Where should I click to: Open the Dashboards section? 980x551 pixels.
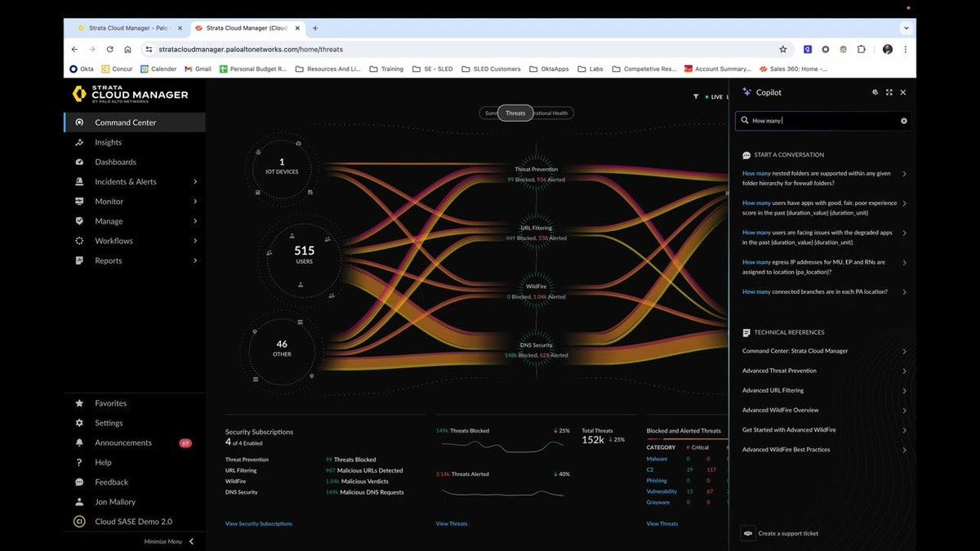coord(115,162)
